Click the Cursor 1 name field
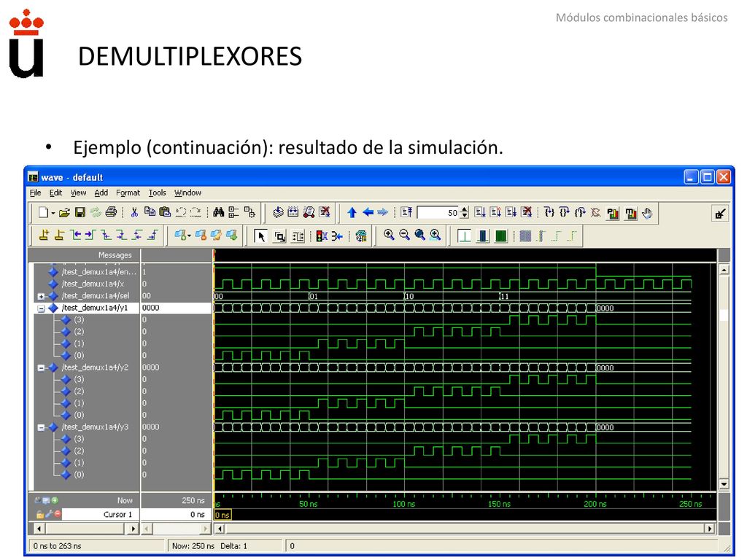747x560 pixels. pyautogui.click(x=100, y=514)
